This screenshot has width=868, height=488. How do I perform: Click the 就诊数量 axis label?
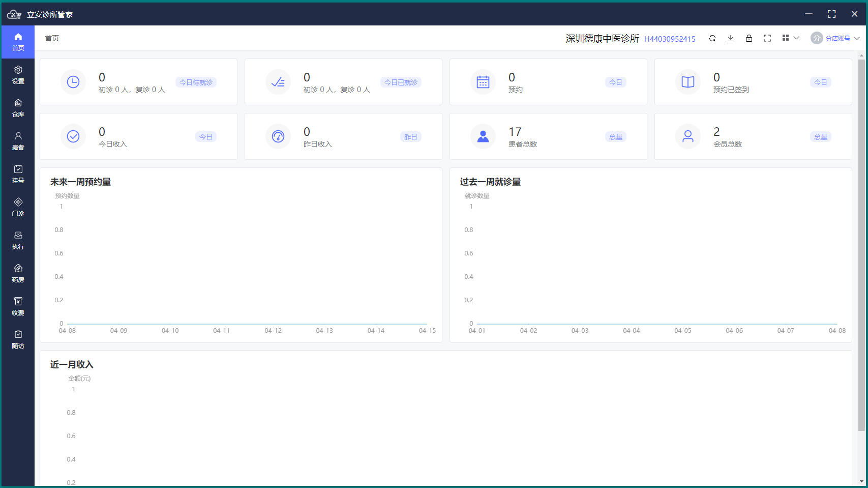[x=477, y=196]
